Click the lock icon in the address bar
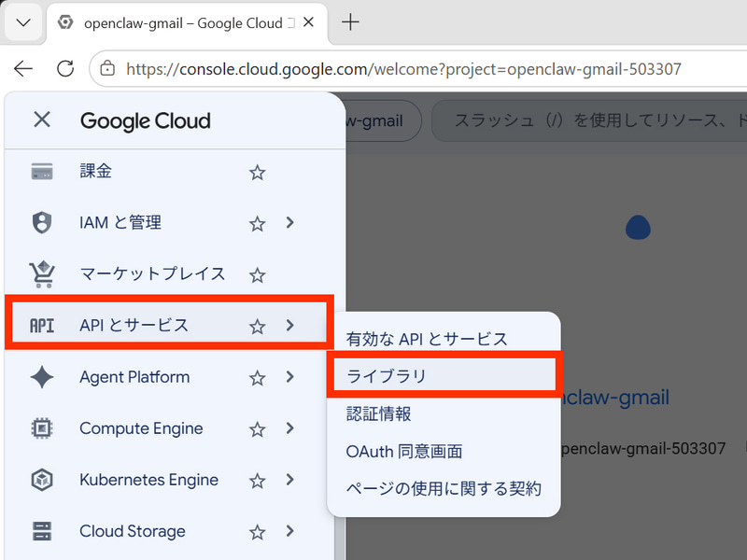The image size is (747, 560). click(x=107, y=69)
